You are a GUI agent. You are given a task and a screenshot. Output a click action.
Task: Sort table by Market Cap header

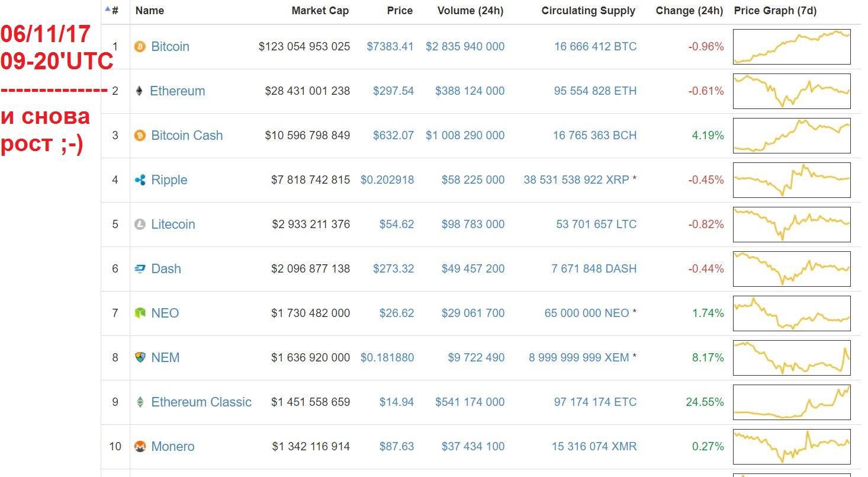[x=320, y=11]
